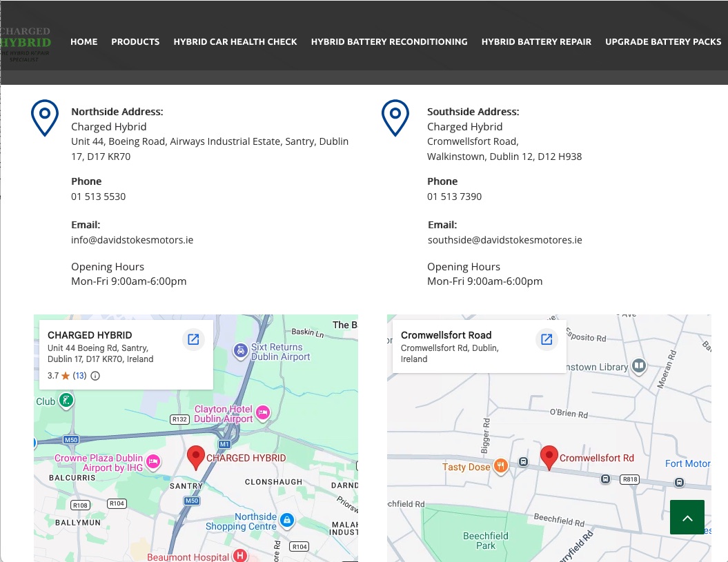Click the CLONSHAUGH map label

click(x=273, y=482)
